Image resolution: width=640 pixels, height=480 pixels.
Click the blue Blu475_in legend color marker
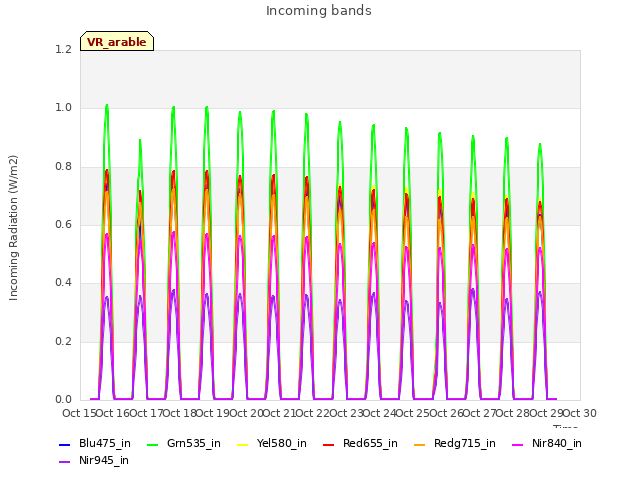(65, 444)
